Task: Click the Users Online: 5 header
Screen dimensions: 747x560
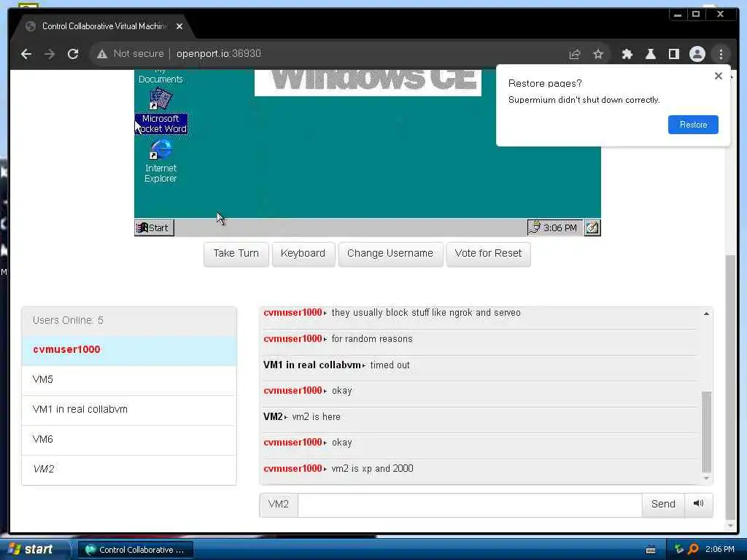Action: [x=129, y=321]
